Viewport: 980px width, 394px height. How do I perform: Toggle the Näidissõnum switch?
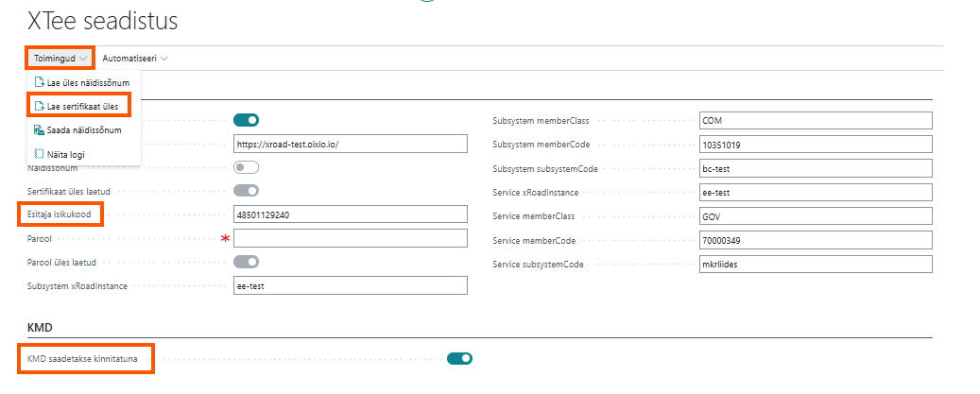[x=246, y=167]
